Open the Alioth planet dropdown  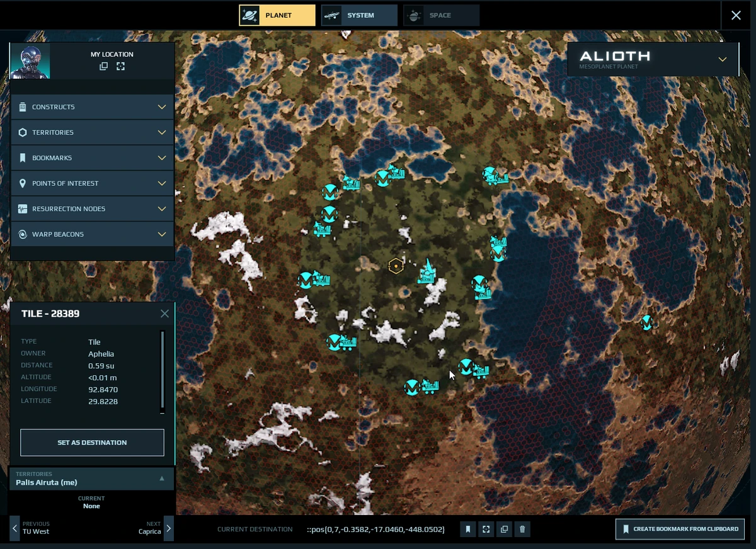tap(722, 59)
